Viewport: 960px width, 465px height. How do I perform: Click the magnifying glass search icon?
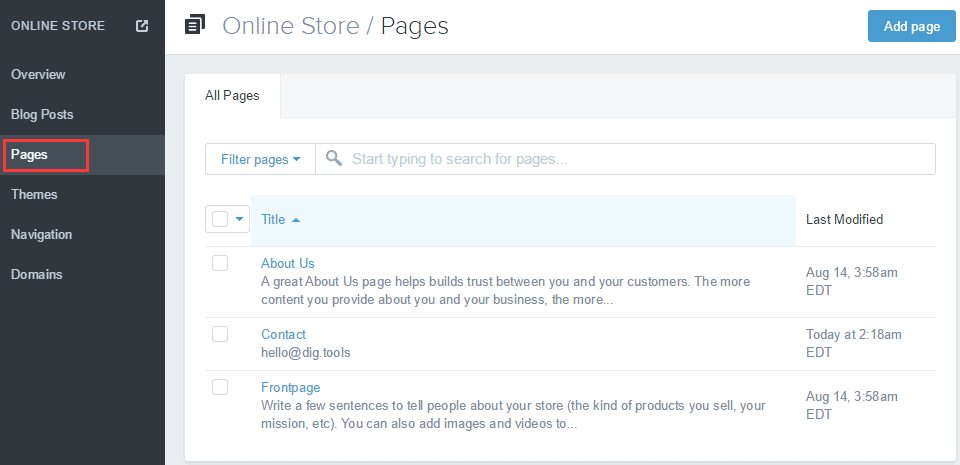pos(334,159)
